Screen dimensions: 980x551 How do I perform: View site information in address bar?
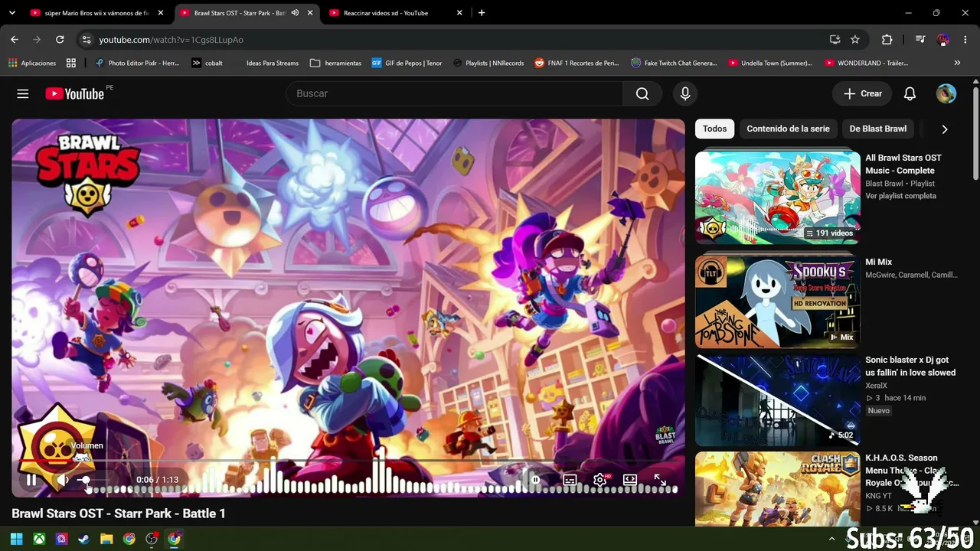coord(86,40)
